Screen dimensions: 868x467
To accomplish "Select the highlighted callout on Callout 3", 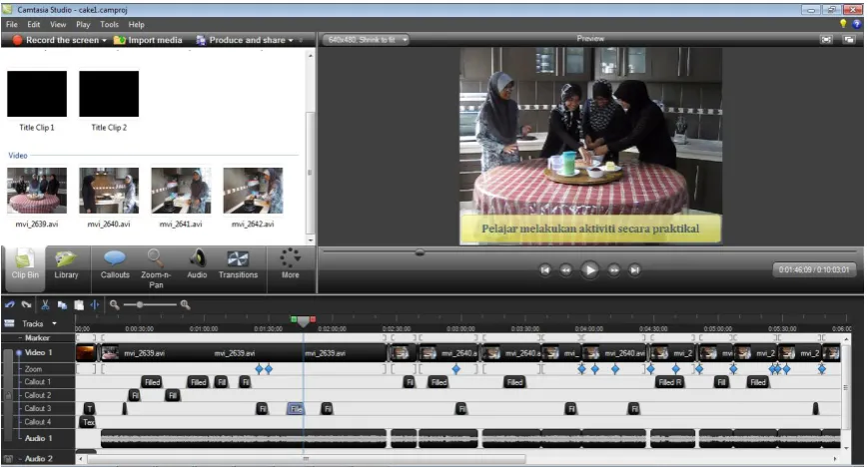I will (x=296, y=409).
